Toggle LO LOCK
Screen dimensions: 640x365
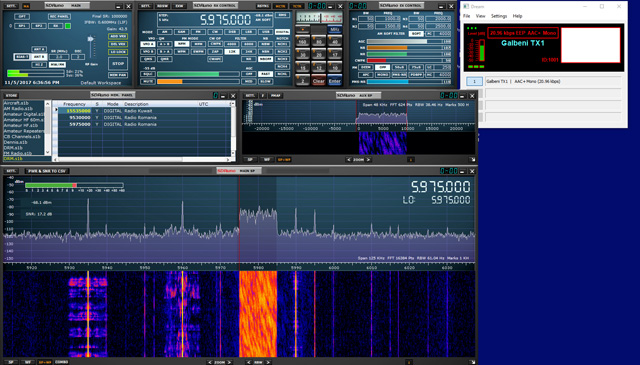click(x=118, y=52)
